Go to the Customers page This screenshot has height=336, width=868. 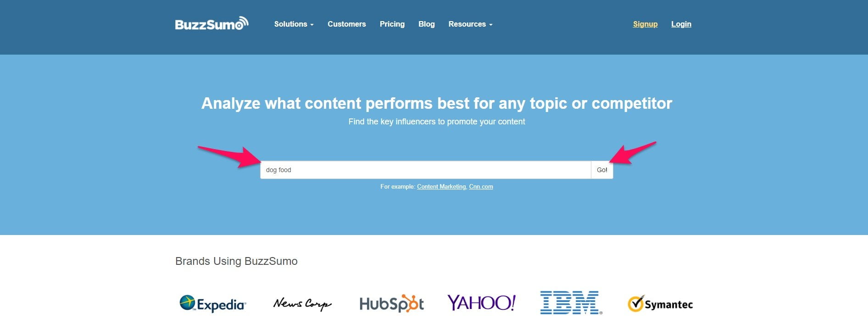click(x=347, y=24)
